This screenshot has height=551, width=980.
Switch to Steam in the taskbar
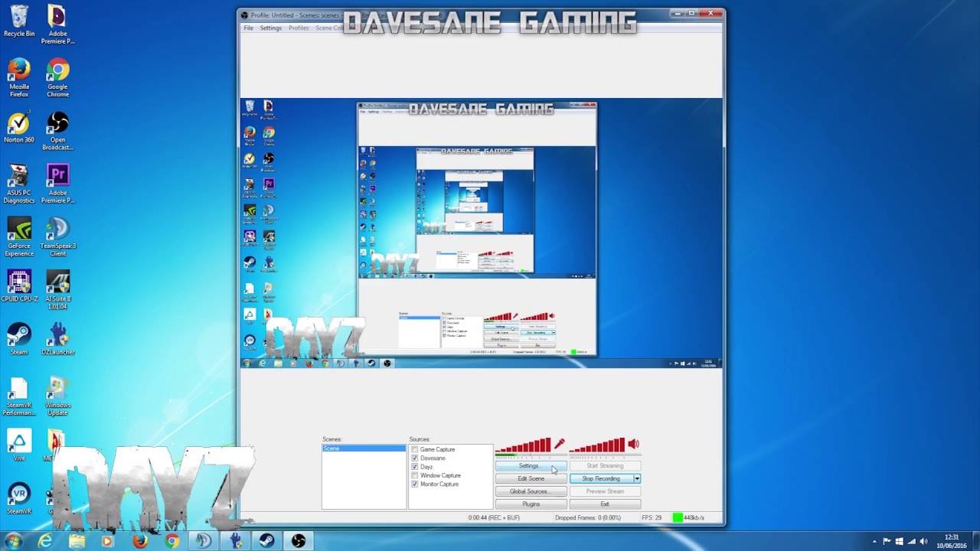266,541
